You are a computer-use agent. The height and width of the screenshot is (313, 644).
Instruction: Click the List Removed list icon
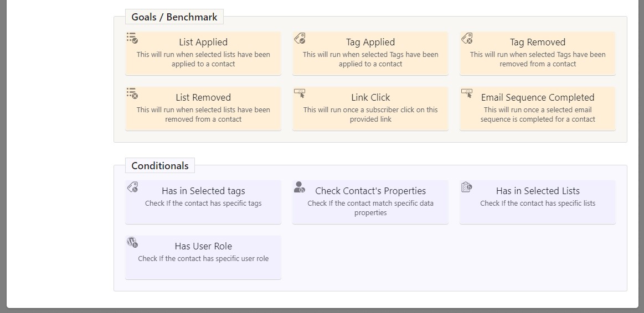click(x=132, y=93)
